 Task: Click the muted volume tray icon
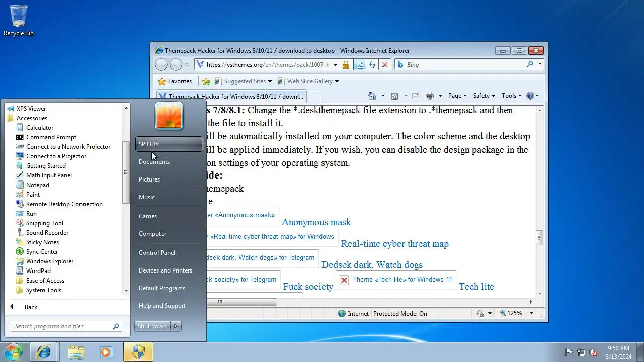point(593,352)
